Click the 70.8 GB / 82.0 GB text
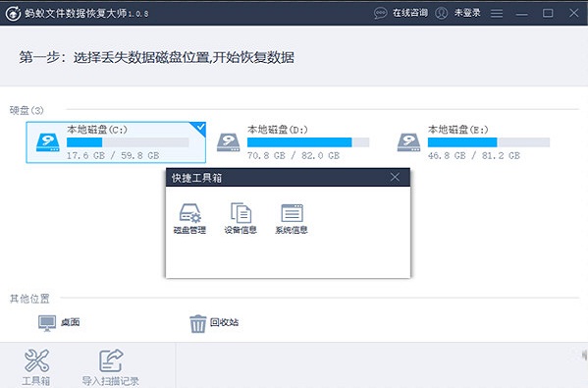The width and height of the screenshot is (588, 388). 294,155
